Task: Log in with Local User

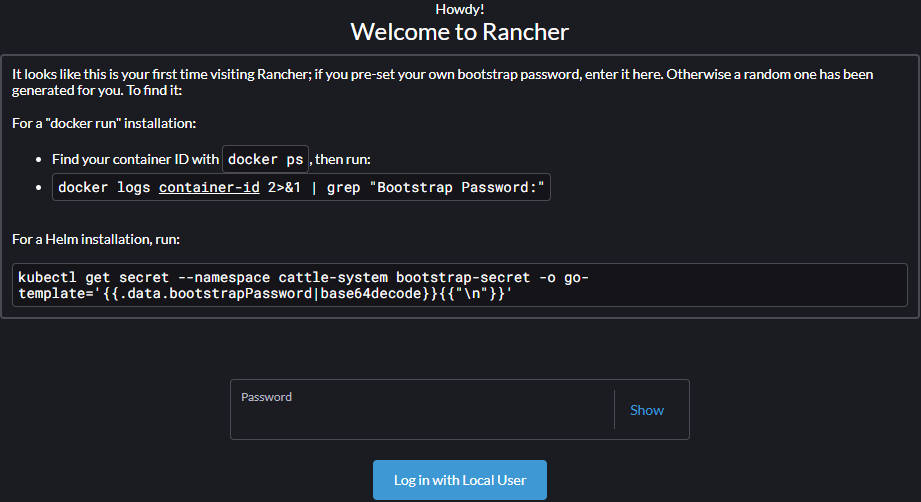Action: [459, 480]
